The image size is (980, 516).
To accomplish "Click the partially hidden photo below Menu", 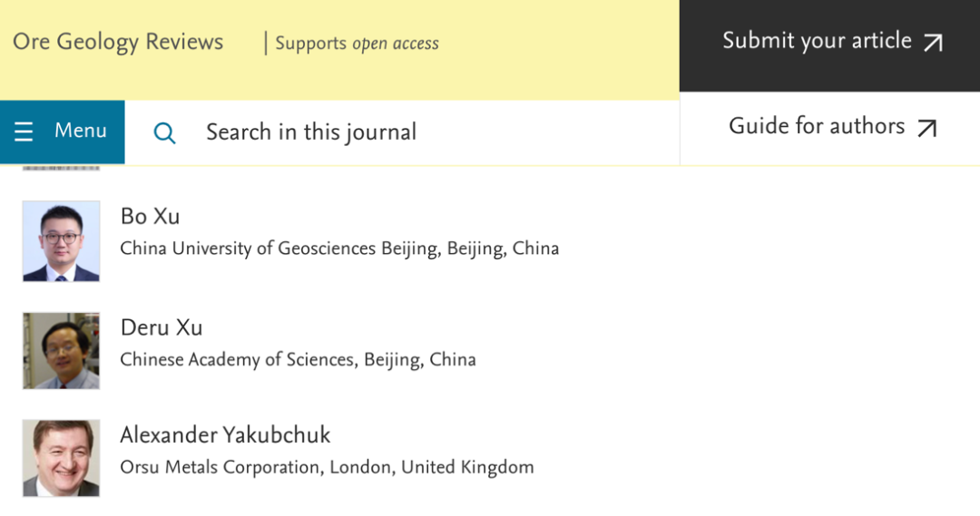I will tap(61, 168).
